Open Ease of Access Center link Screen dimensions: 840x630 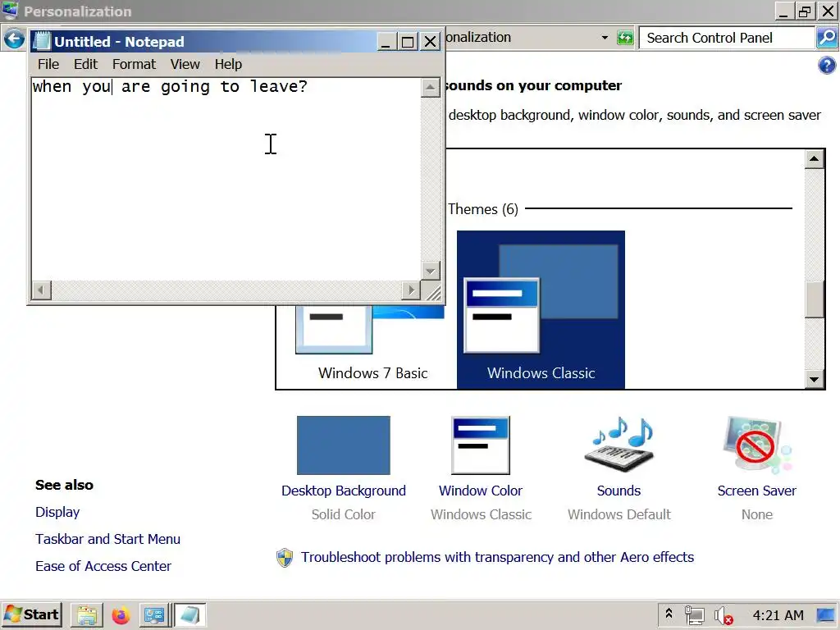point(103,566)
